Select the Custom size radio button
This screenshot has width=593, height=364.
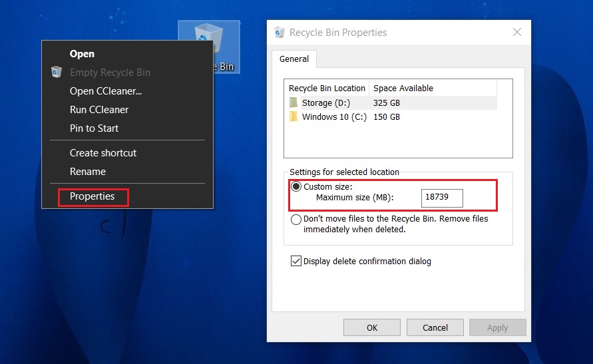point(296,186)
